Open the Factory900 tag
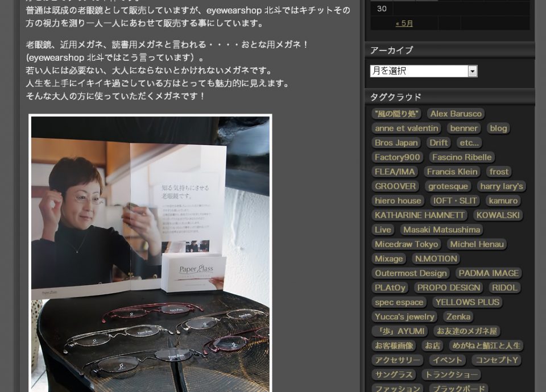546x392 pixels. pyautogui.click(x=398, y=157)
